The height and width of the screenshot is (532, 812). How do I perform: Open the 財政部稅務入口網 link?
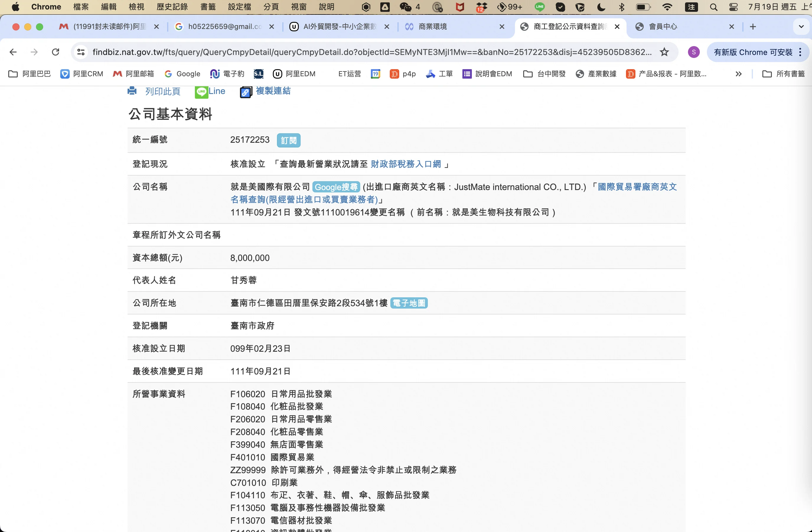pos(406,164)
